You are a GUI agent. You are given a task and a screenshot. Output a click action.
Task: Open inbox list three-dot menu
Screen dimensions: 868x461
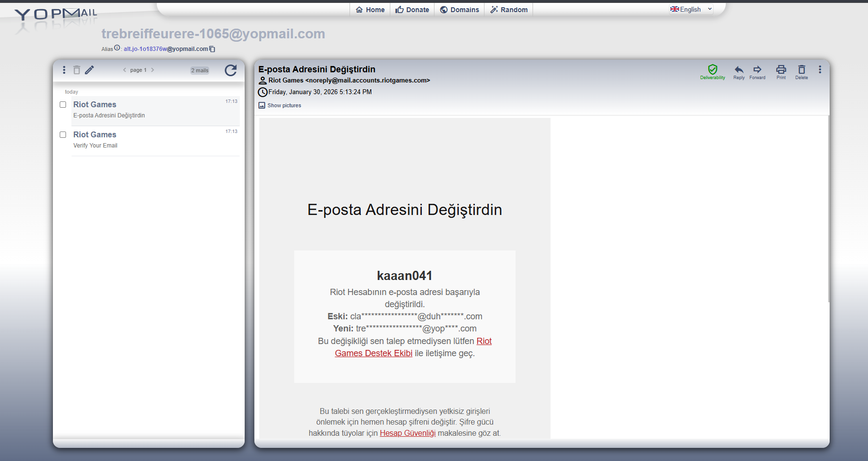click(64, 70)
